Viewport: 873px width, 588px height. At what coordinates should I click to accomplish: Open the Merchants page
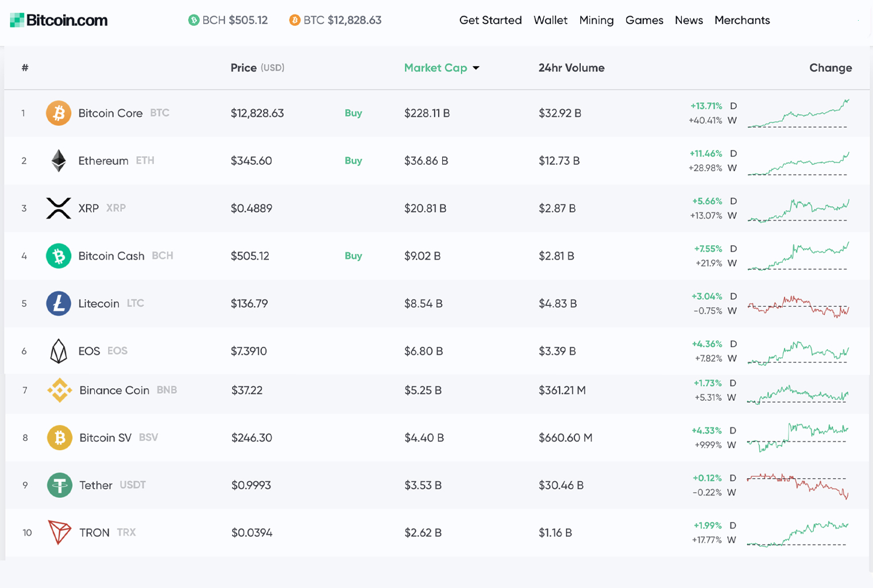[x=742, y=20]
